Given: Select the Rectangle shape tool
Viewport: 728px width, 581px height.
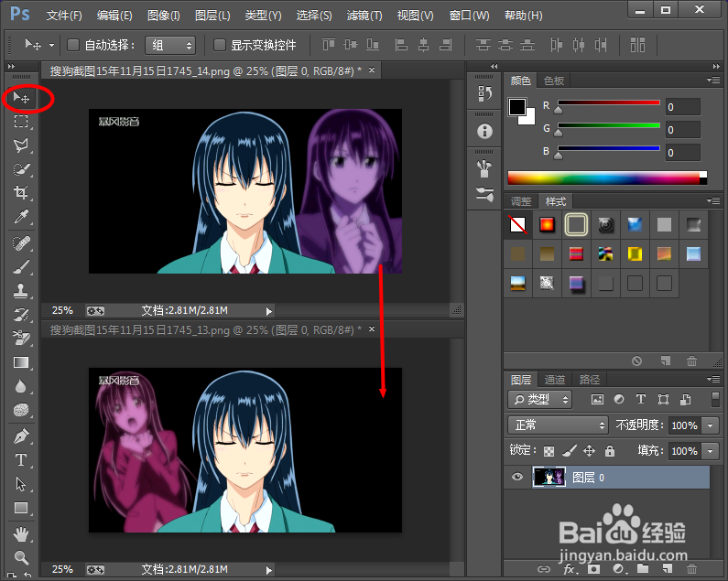Looking at the screenshot, I should tap(21, 508).
